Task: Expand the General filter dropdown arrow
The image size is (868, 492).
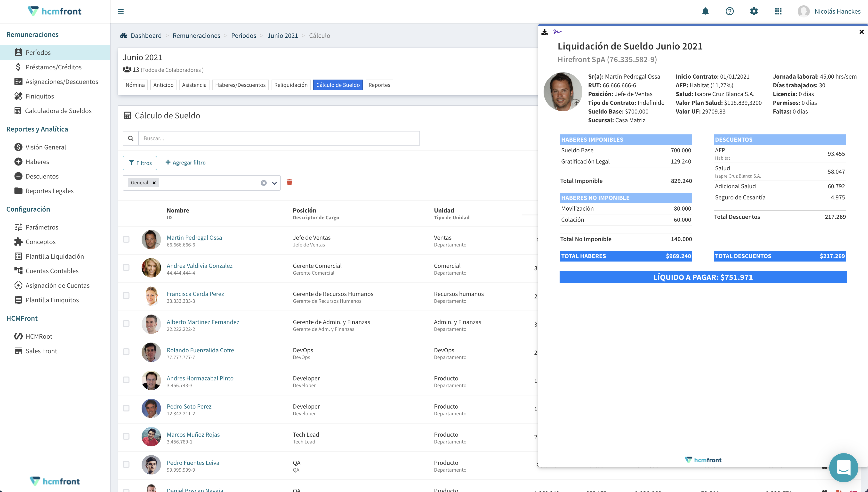Action: click(274, 183)
